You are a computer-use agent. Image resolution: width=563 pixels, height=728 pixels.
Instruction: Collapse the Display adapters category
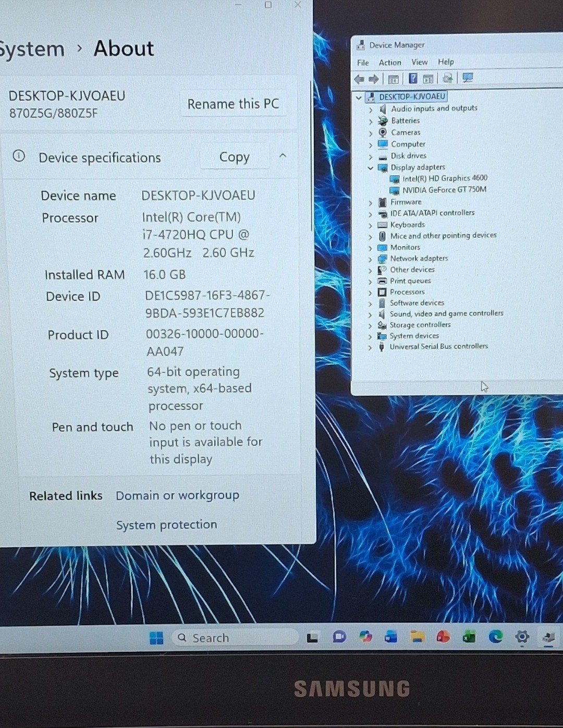pyautogui.click(x=371, y=168)
